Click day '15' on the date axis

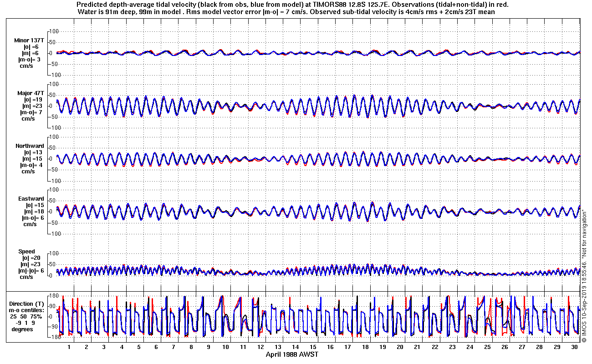pyautogui.click(x=313, y=347)
